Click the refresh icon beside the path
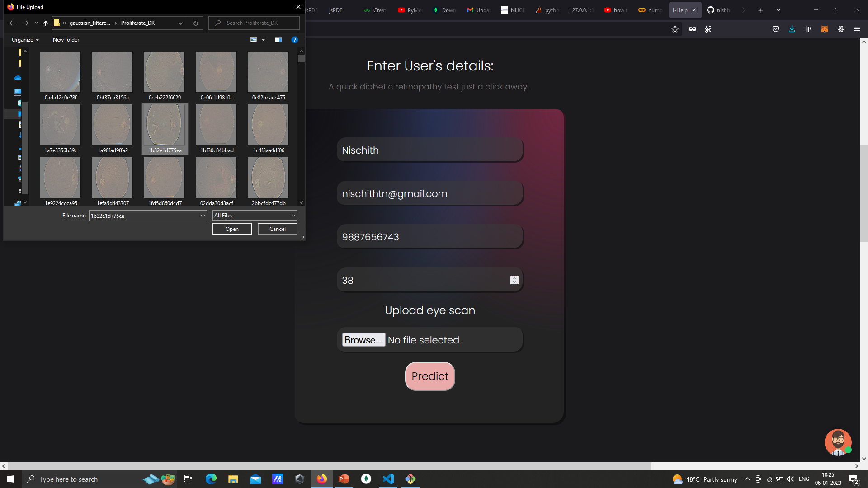The width and height of the screenshot is (868, 488). (196, 23)
